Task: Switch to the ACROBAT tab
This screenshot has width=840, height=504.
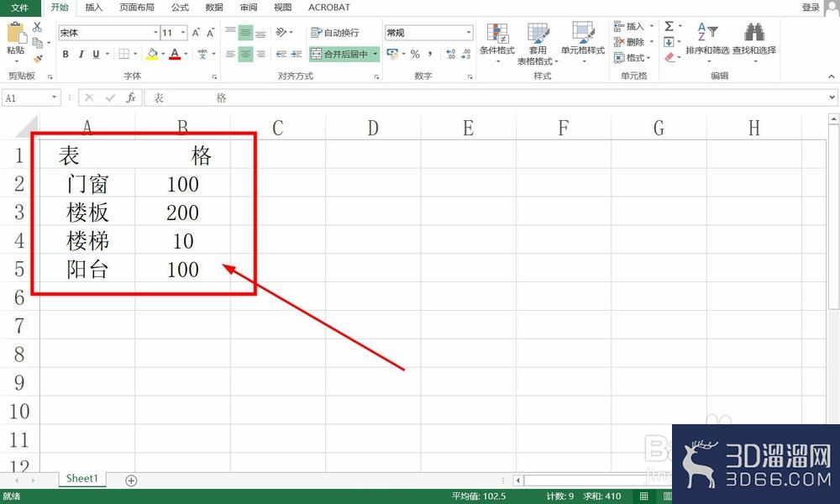Action: coord(329,8)
